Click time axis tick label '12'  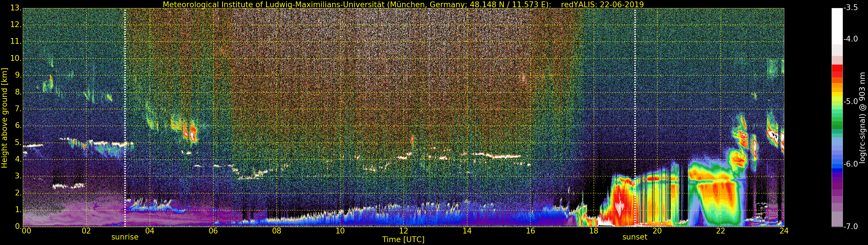point(404,231)
